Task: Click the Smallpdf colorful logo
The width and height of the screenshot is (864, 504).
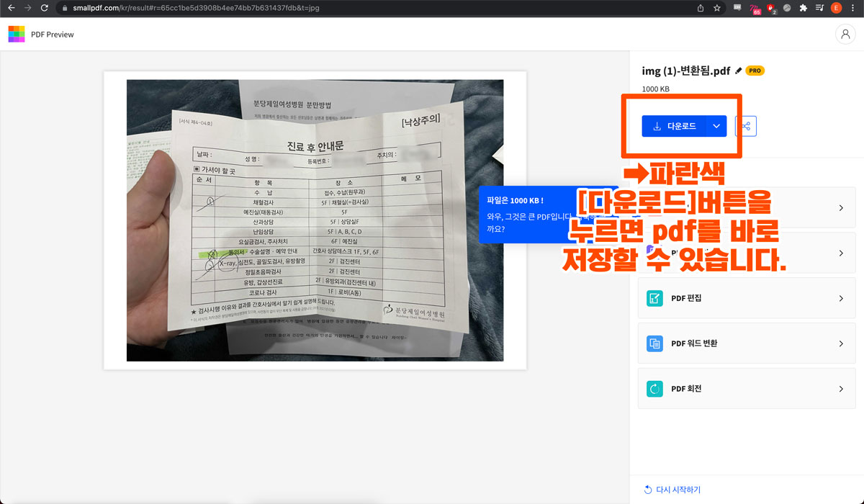Action: [x=17, y=34]
